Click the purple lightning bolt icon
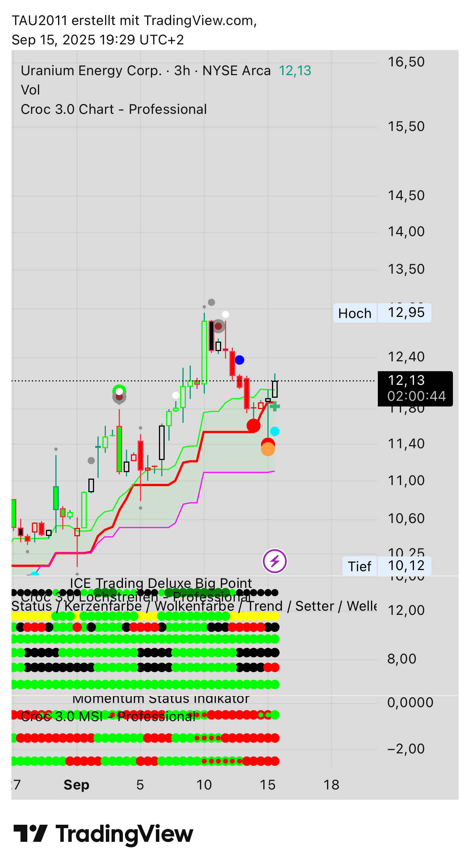This screenshot has height=868, width=470. coord(275,561)
